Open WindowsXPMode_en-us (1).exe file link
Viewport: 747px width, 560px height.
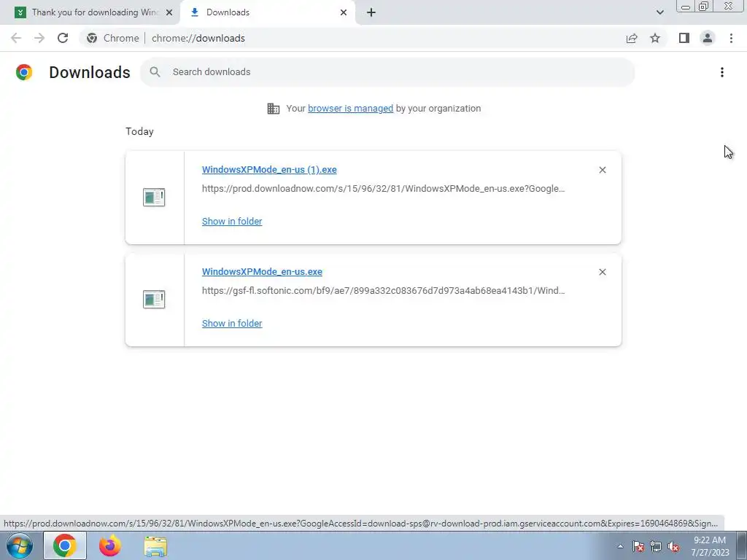pos(269,169)
